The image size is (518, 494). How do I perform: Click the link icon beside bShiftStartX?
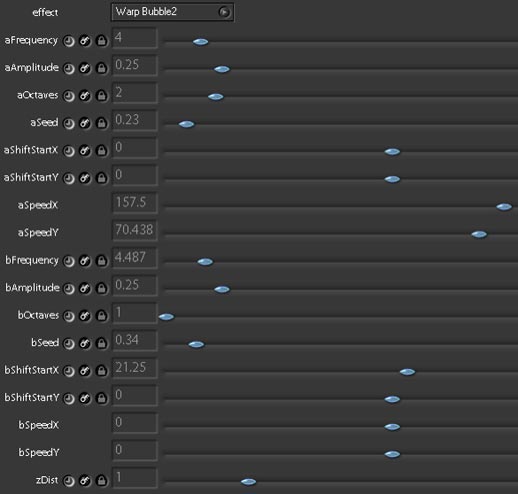[85, 371]
